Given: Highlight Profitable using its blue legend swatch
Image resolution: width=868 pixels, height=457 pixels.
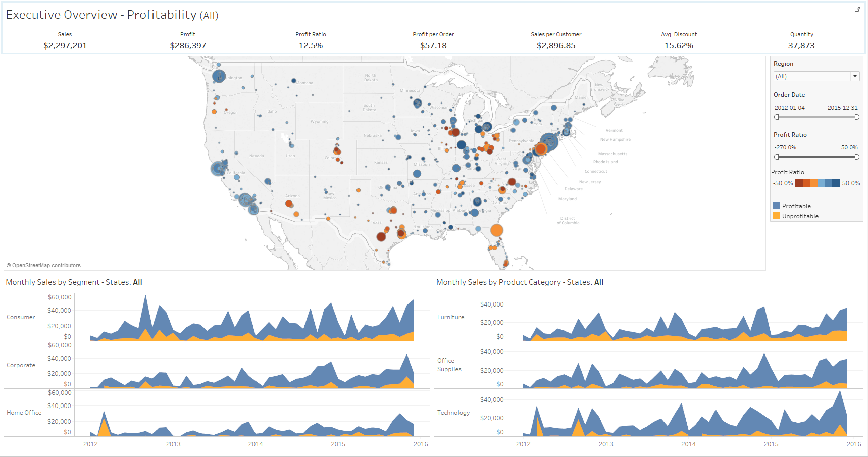Looking at the screenshot, I should pyautogui.click(x=776, y=206).
